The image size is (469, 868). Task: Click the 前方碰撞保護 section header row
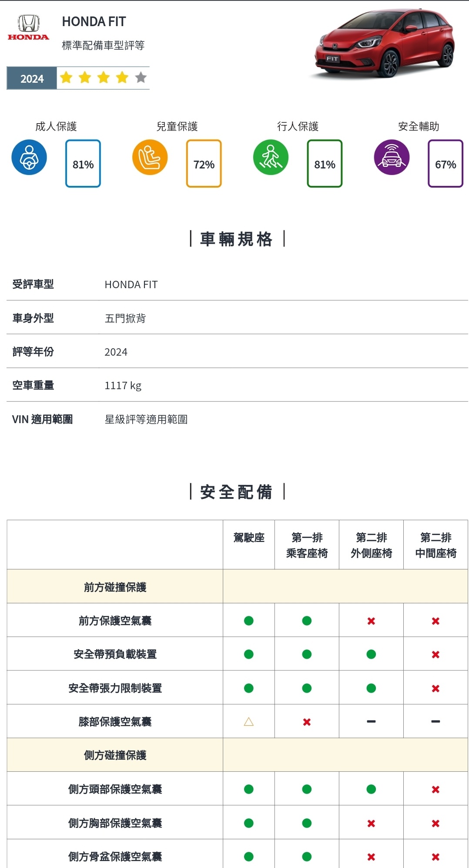(115, 587)
